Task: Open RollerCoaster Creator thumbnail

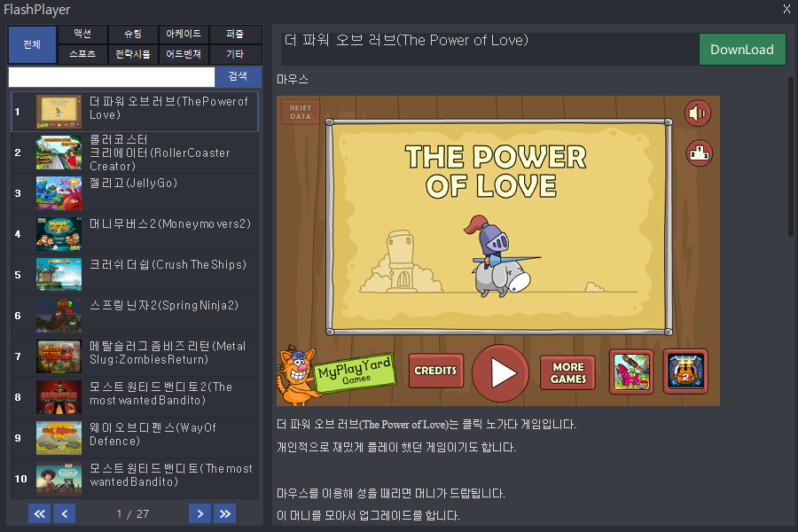Action: point(59,153)
